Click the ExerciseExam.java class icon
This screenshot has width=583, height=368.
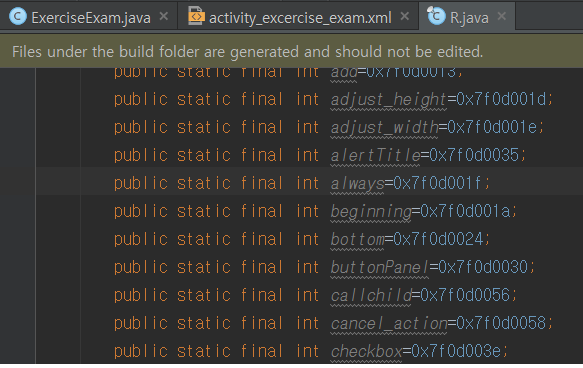point(18,16)
